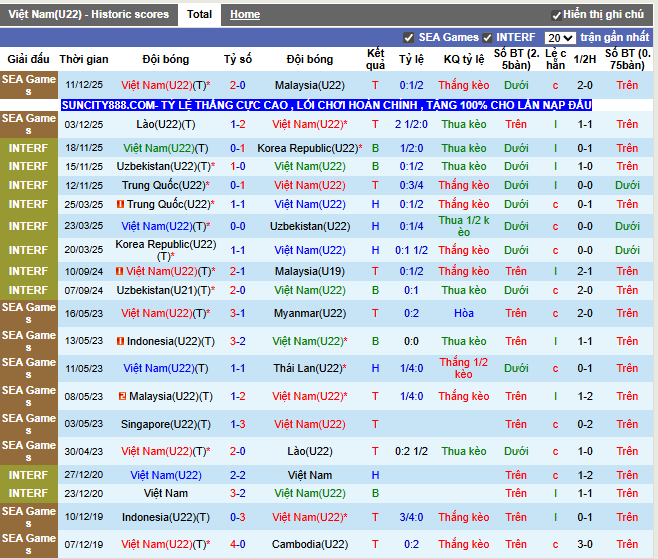Select Malaysia(U19) on 10/09/24
Image resolution: width=658 pixels, height=559 pixels.
310,271
